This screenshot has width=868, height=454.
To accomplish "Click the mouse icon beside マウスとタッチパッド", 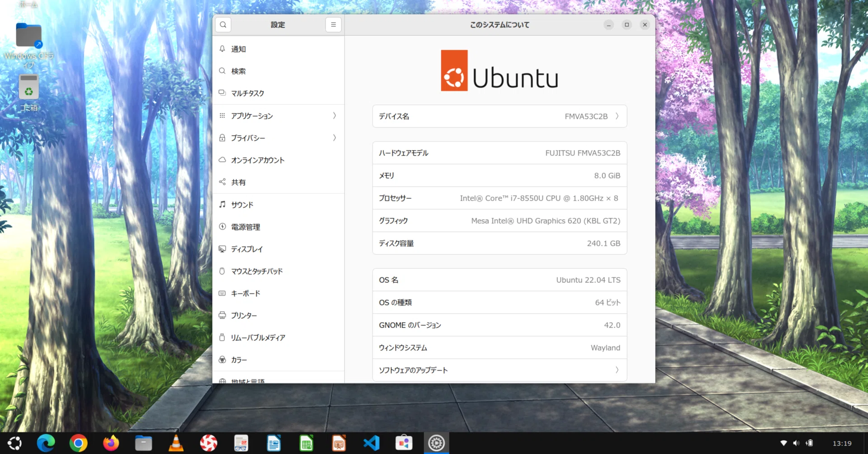I will [222, 271].
